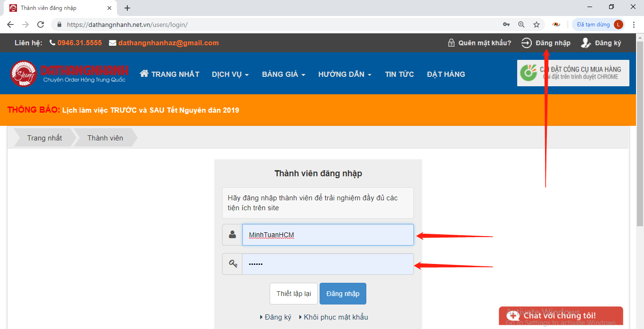Open the saved passwords key icon
Screen dimensions: 644x329
click(506, 25)
